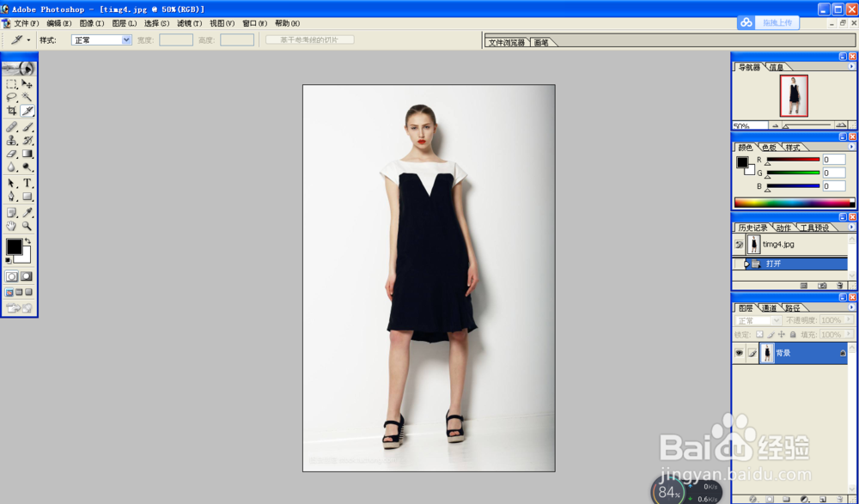Swap foreground and background colors

point(27,241)
